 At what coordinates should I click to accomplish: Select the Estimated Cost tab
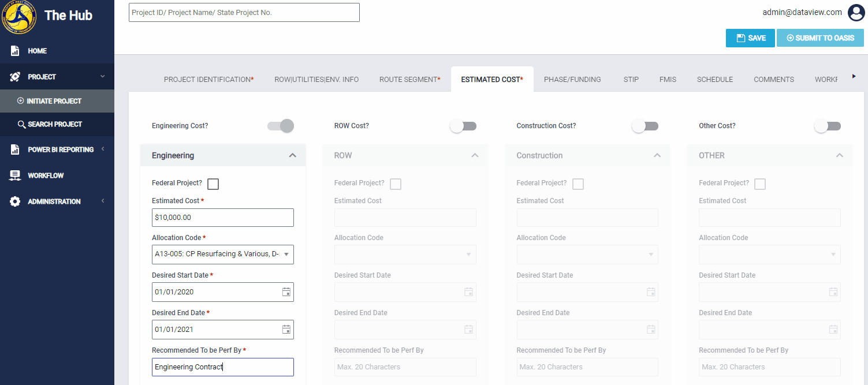492,80
